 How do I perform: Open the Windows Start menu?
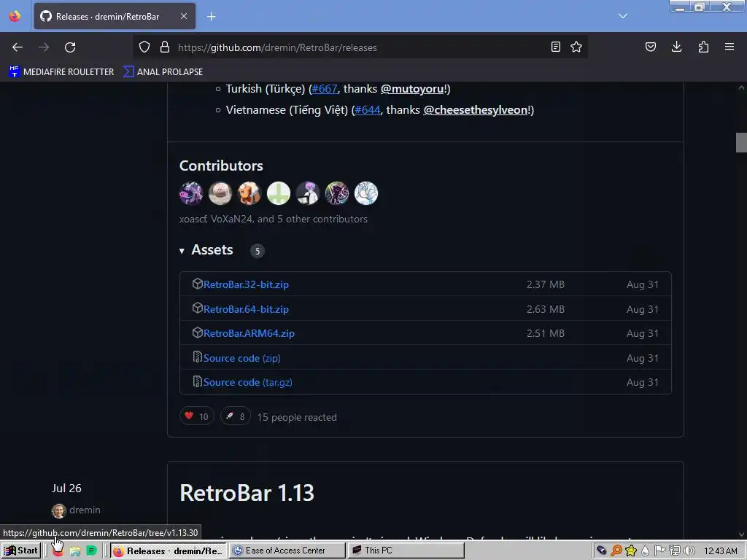[20, 551]
